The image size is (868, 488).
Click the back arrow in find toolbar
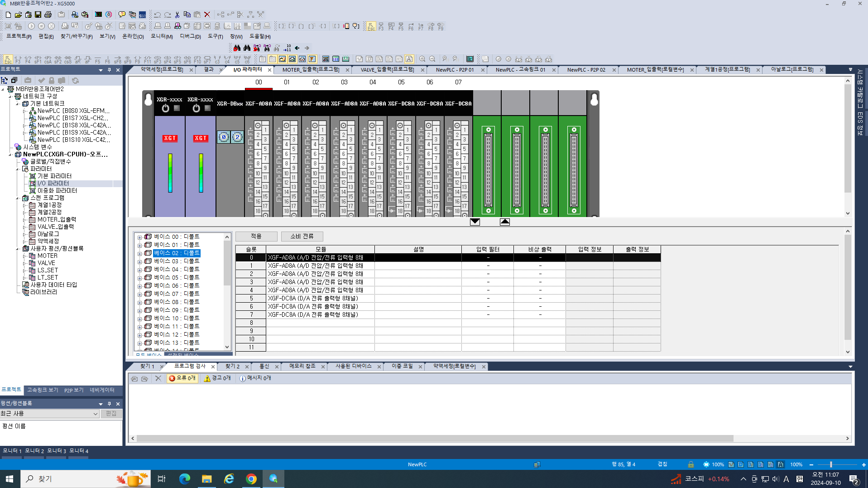pos(297,48)
